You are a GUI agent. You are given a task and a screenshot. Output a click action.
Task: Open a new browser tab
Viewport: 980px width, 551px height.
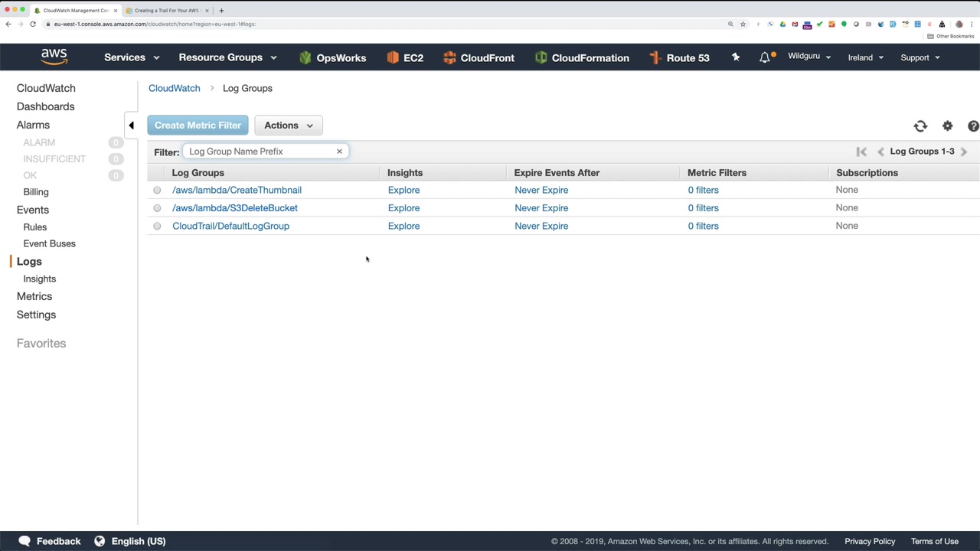(x=221, y=11)
